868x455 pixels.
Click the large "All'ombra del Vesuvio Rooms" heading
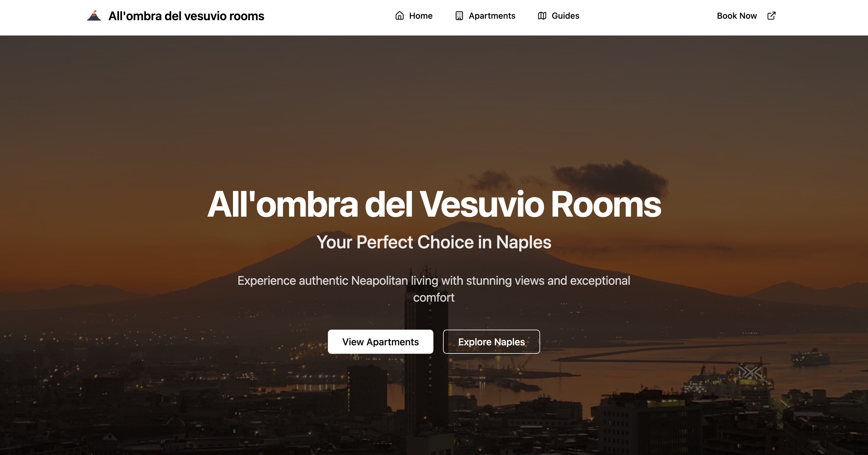tap(434, 204)
